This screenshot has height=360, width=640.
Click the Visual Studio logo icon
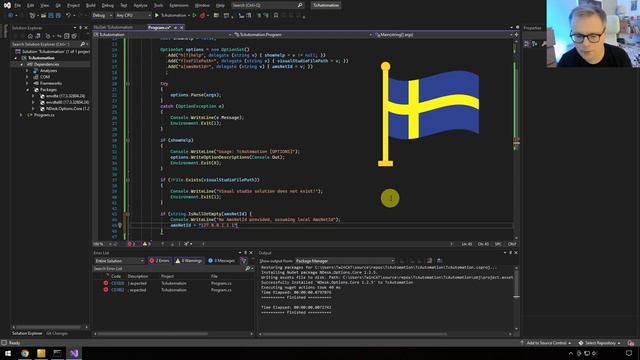pyautogui.click(x=7, y=5)
